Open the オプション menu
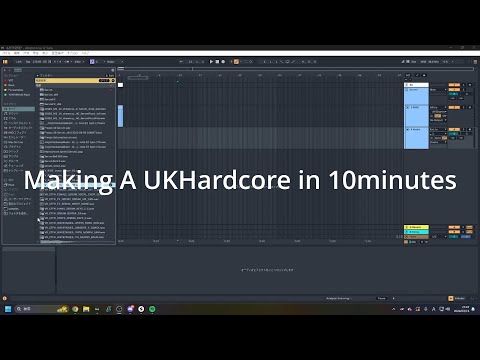 click(73, 53)
